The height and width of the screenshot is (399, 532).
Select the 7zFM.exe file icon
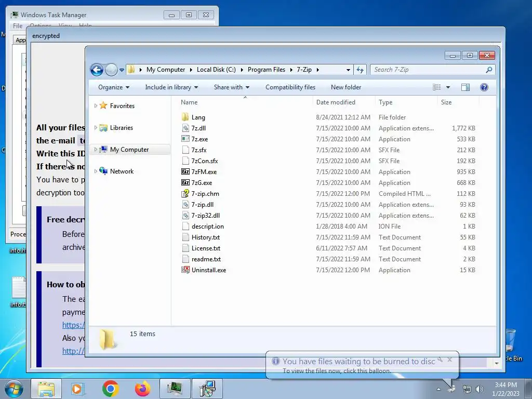pyautogui.click(x=185, y=171)
